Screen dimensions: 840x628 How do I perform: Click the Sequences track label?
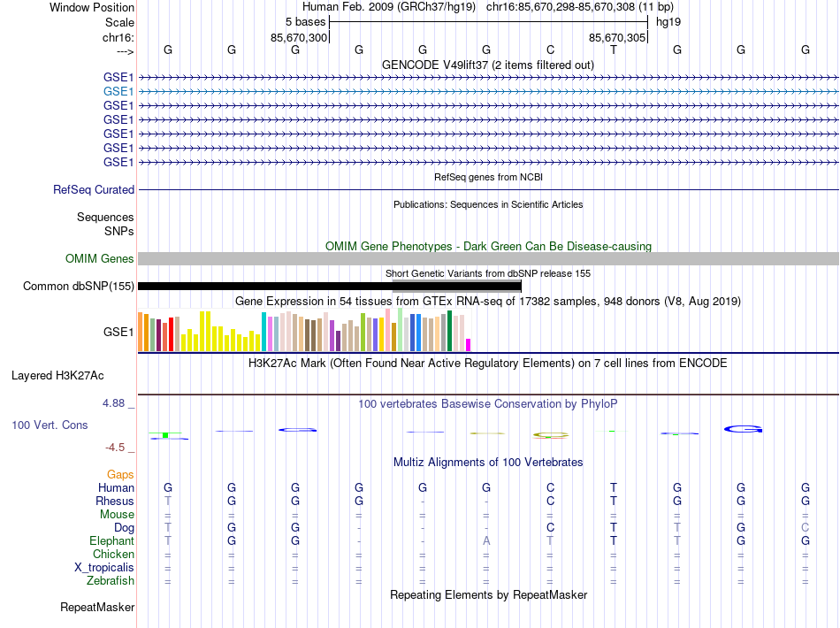(x=105, y=217)
